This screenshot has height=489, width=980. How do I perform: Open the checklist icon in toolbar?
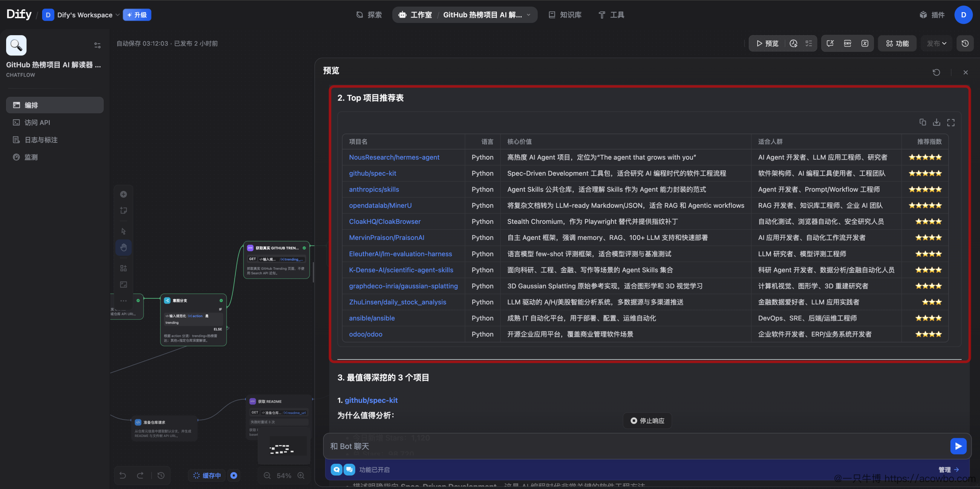pyautogui.click(x=808, y=43)
